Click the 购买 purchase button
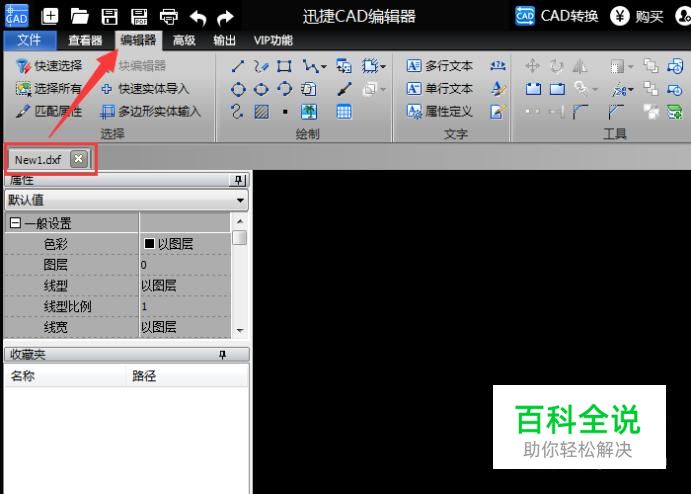 (637, 16)
